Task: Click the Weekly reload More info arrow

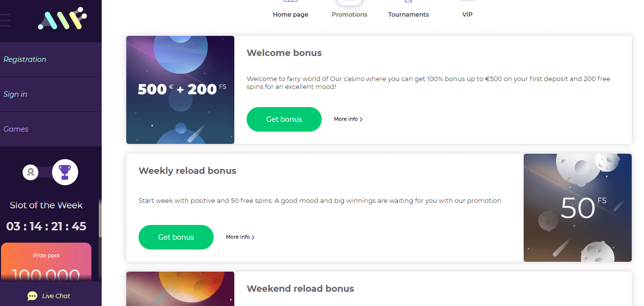Action: (x=253, y=237)
